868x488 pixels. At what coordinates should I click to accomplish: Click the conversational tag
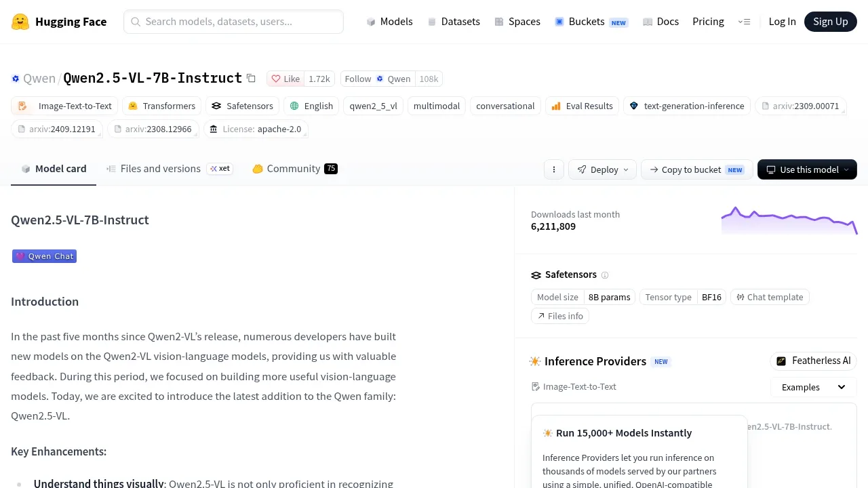(505, 106)
